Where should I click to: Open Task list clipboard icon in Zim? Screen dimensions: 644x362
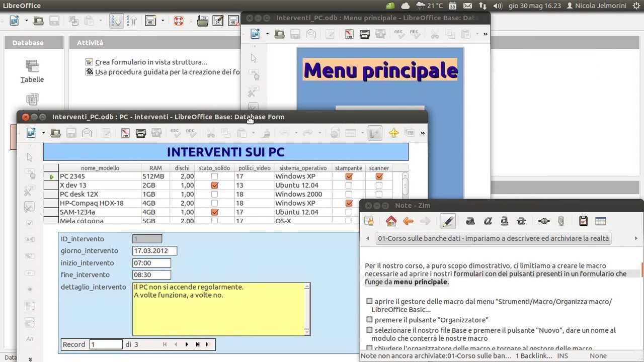pyautogui.click(x=583, y=221)
